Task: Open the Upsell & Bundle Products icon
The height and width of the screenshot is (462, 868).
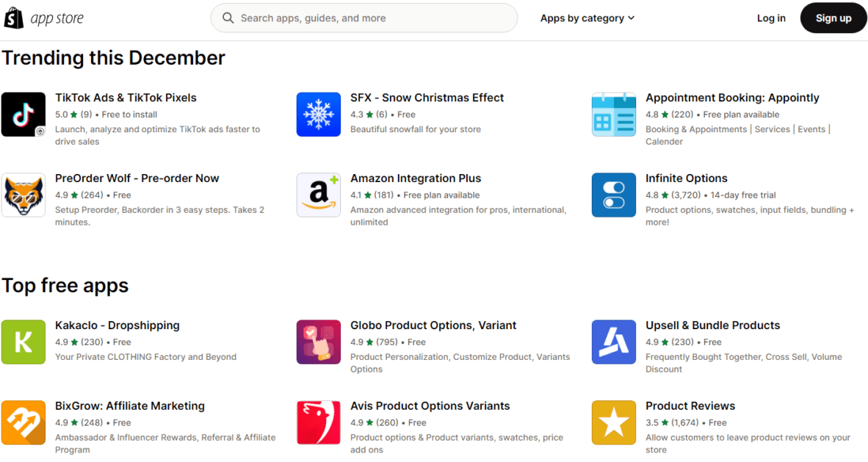Action: coord(614,342)
